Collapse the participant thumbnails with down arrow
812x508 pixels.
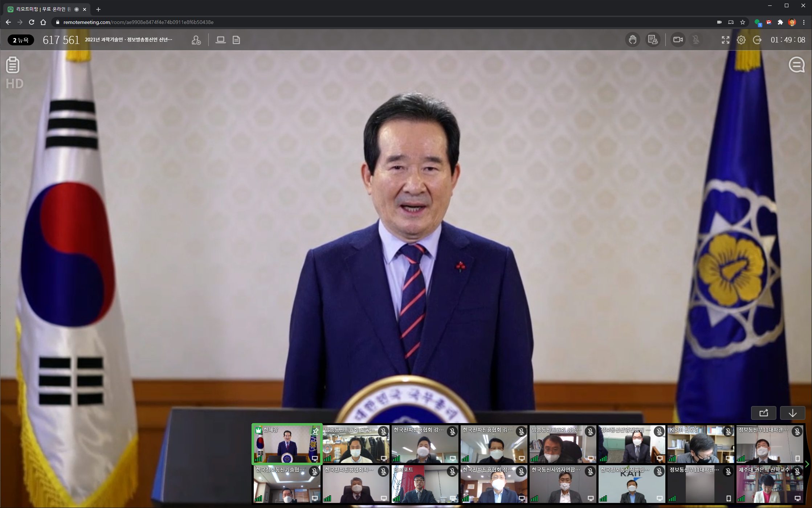(x=792, y=413)
